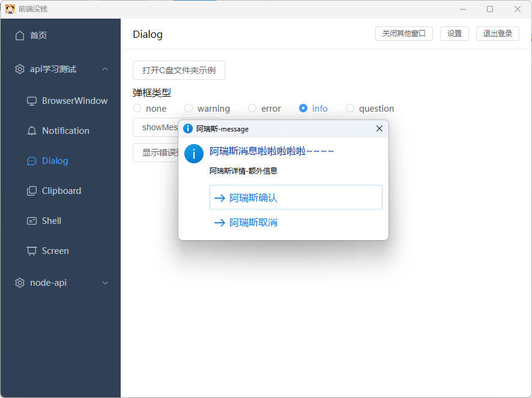Image resolution: width=532 pixels, height=398 pixels.
Task: Close the 阿瑞斯-message dialog with X
Action: point(379,128)
